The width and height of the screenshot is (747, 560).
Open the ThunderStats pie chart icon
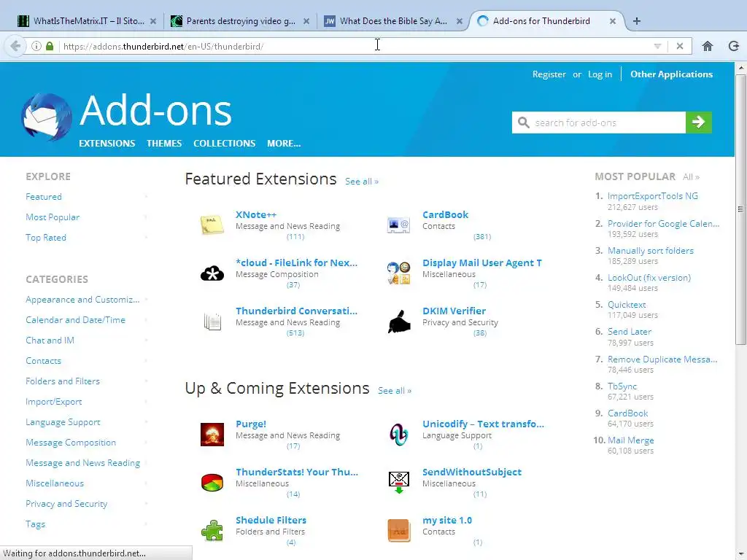tap(212, 483)
